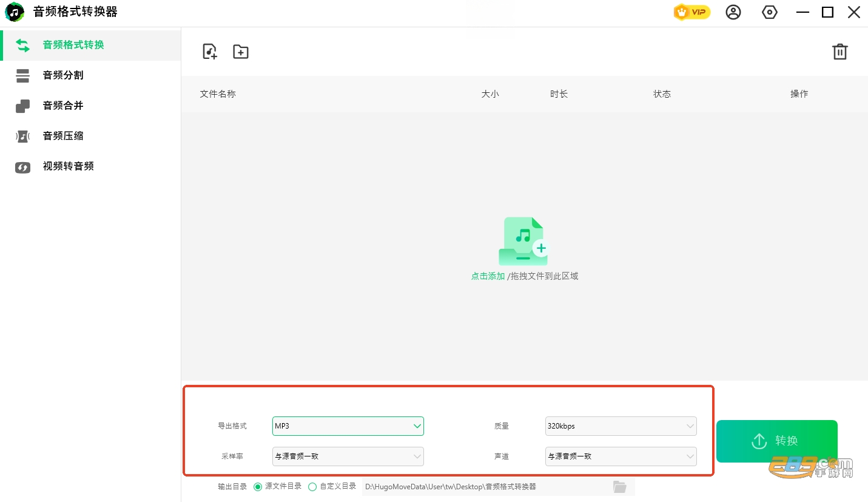
Task: Expand the 质量 320kbps dropdown
Action: point(621,426)
